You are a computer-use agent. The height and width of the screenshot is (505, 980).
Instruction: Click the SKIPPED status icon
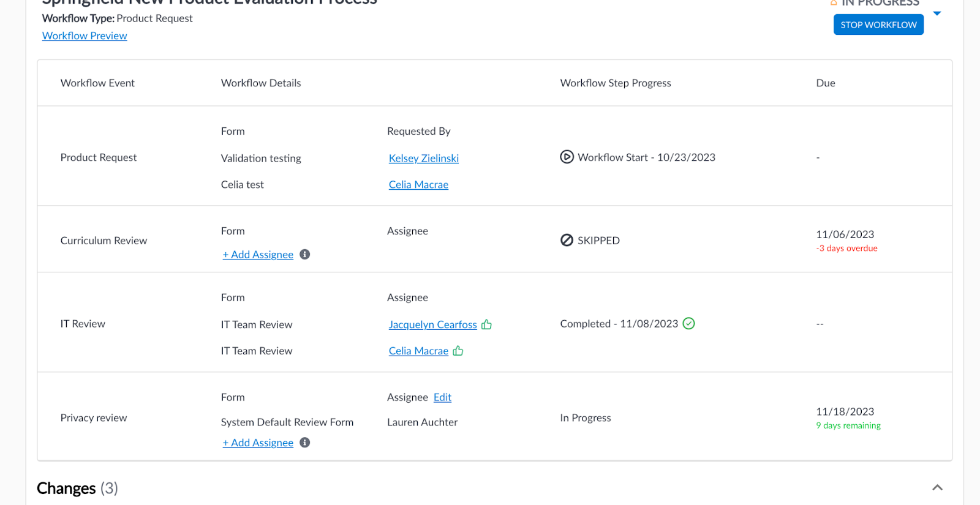coord(567,241)
